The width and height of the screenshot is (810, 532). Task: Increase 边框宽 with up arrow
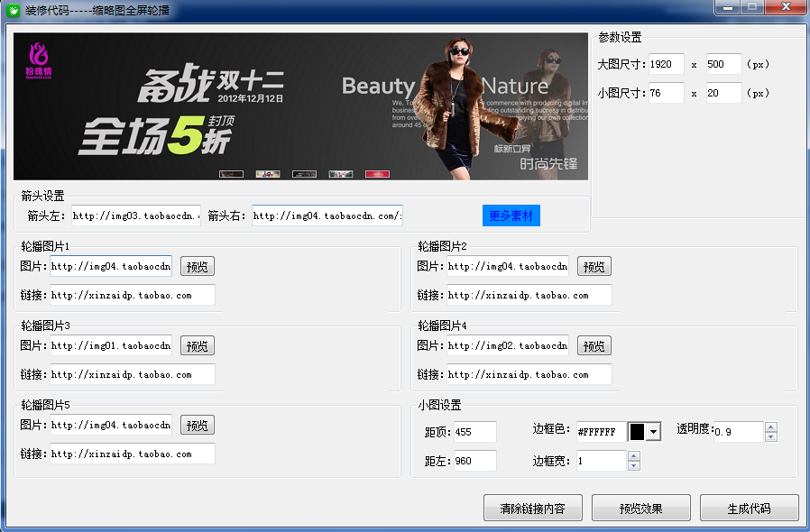tap(634, 455)
